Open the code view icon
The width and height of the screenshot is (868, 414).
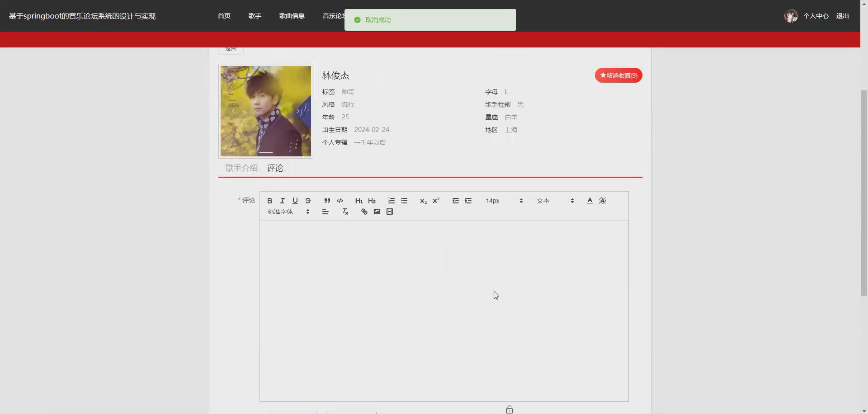(340, 201)
